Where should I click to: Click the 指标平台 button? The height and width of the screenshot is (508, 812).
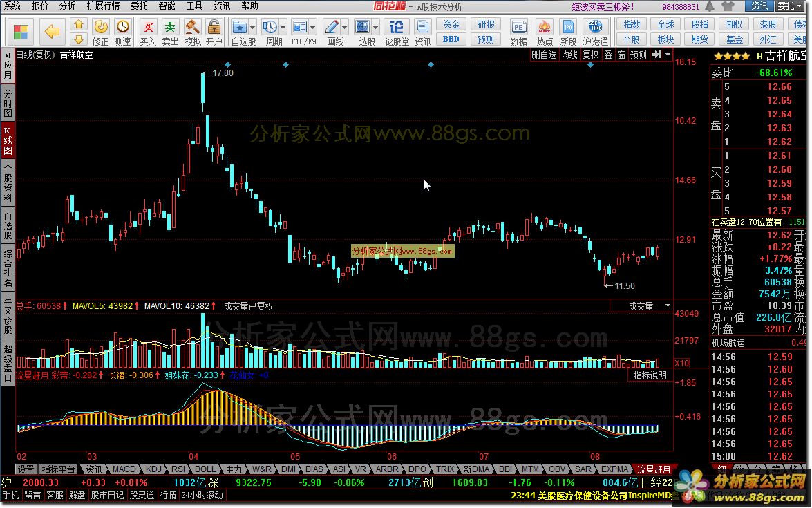[x=58, y=469]
